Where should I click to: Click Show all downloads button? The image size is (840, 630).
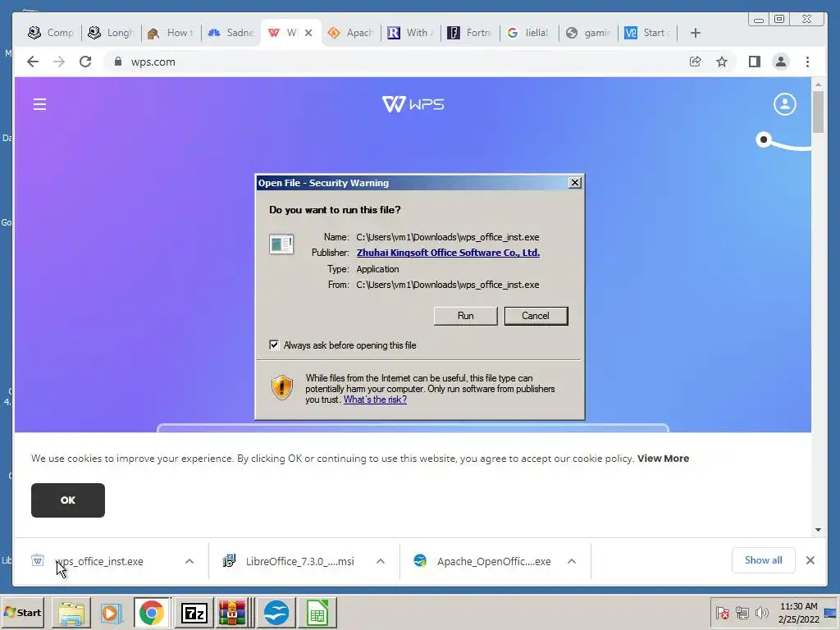click(x=764, y=560)
